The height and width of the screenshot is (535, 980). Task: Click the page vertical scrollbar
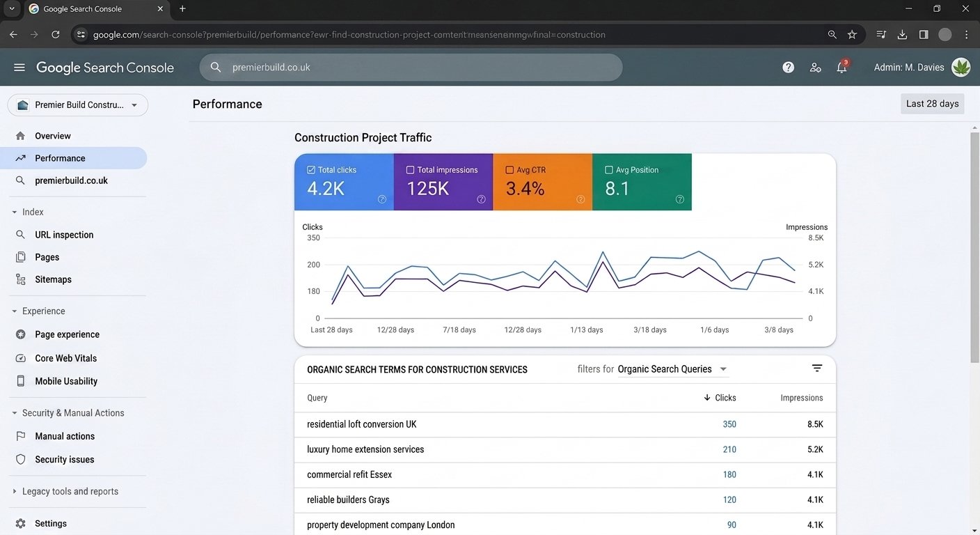[x=974, y=247]
